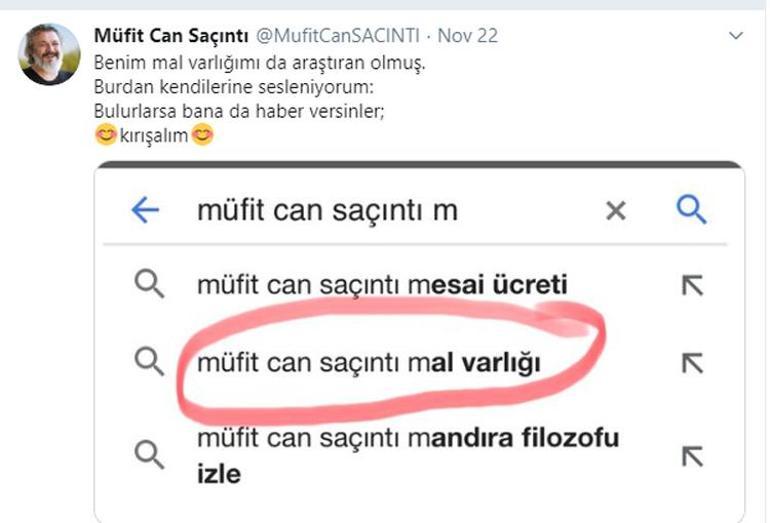Click magnifier icon beside the mandıra filozofu suggestion

149,455
